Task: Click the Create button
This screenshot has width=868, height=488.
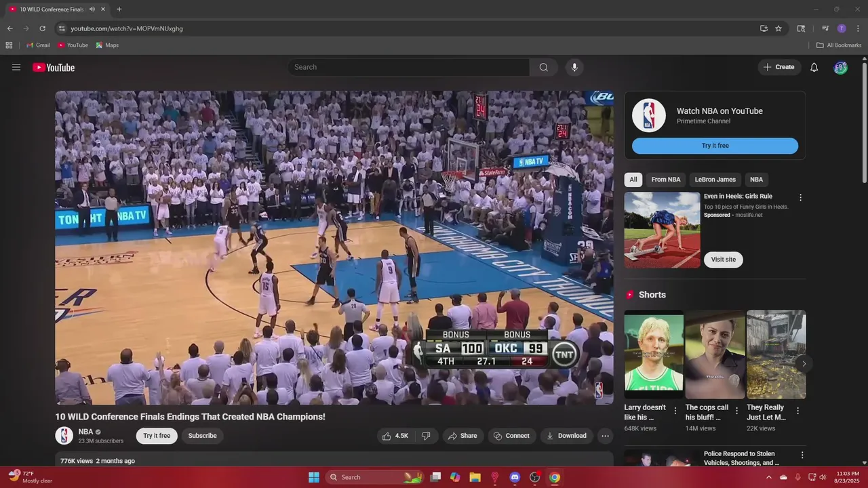Action: tap(779, 67)
